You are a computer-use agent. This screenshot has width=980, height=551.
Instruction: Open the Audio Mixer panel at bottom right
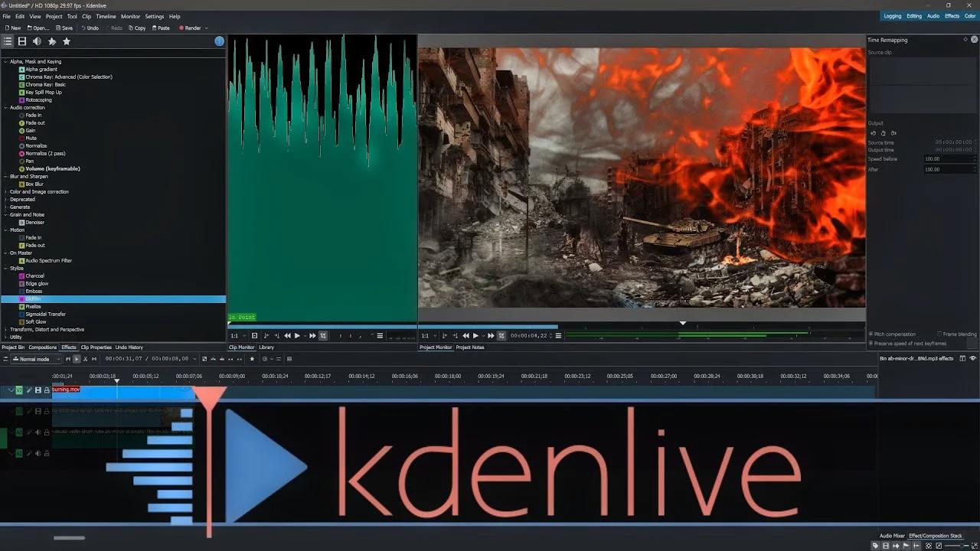pos(891,536)
